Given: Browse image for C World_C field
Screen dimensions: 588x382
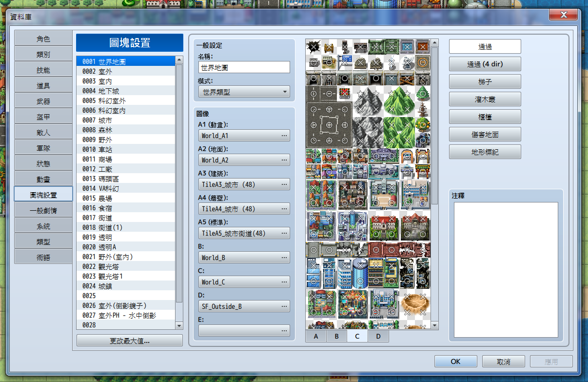Looking at the screenshot, I should tap(244, 282).
